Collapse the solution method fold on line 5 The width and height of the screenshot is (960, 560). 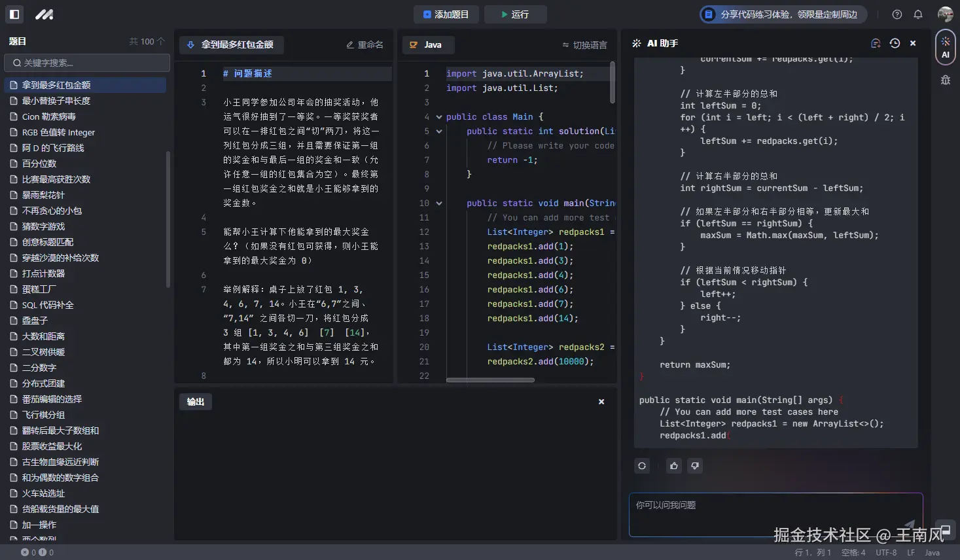[x=438, y=131]
